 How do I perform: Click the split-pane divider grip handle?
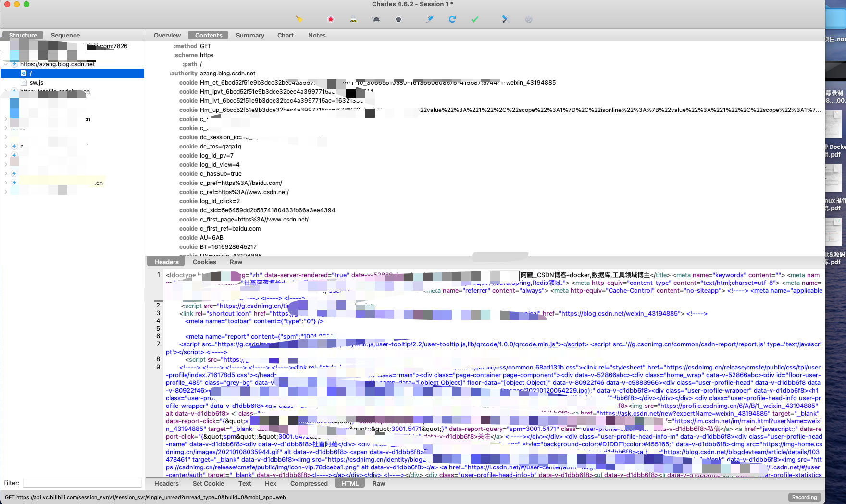click(x=500, y=256)
